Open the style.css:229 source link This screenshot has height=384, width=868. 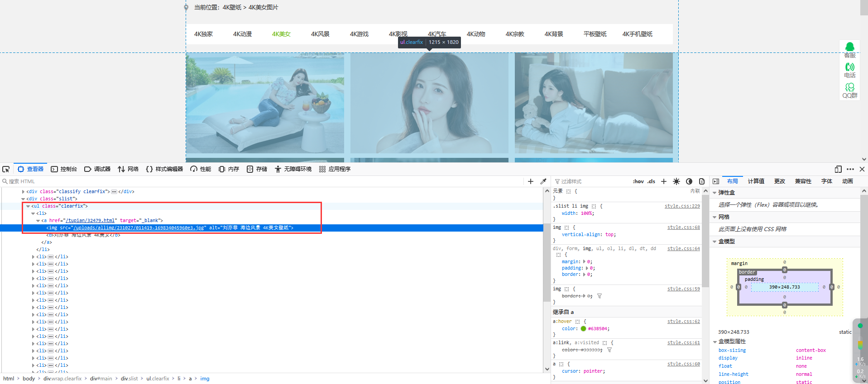[x=682, y=206]
